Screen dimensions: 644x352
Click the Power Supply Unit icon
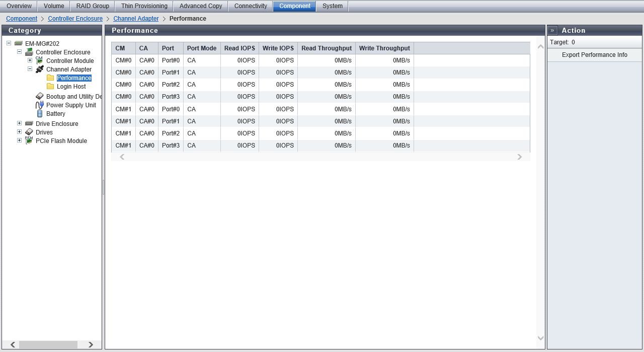(x=40, y=105)
